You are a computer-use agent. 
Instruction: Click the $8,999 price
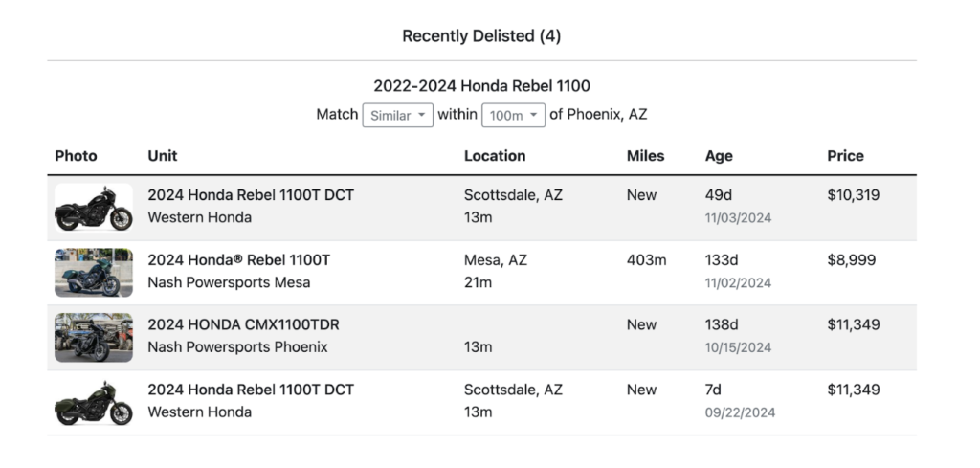click(851, 260)
